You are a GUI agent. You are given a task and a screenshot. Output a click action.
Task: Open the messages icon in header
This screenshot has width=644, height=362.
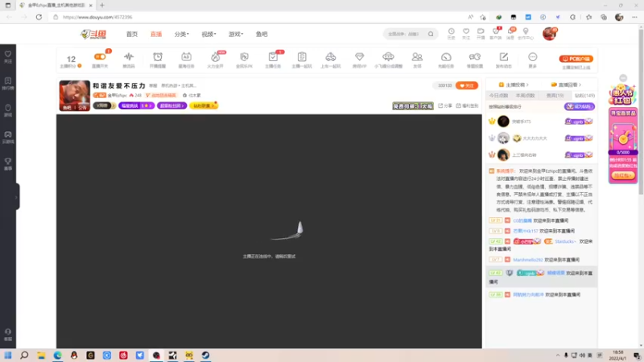510,31
